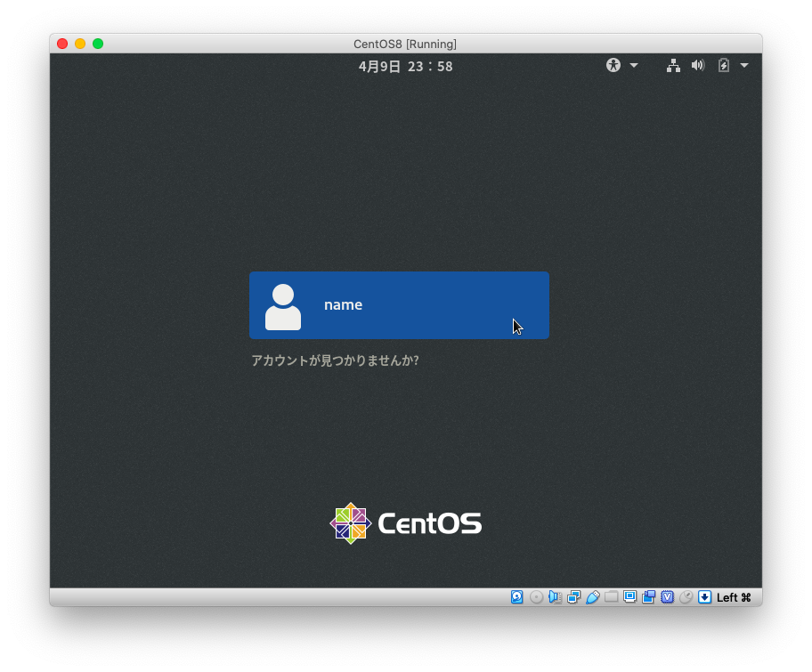Click the CPU virtualization status icon
The width and height of the screenshot is (812, 672).
pyautogui.click(x=667, y=597)
